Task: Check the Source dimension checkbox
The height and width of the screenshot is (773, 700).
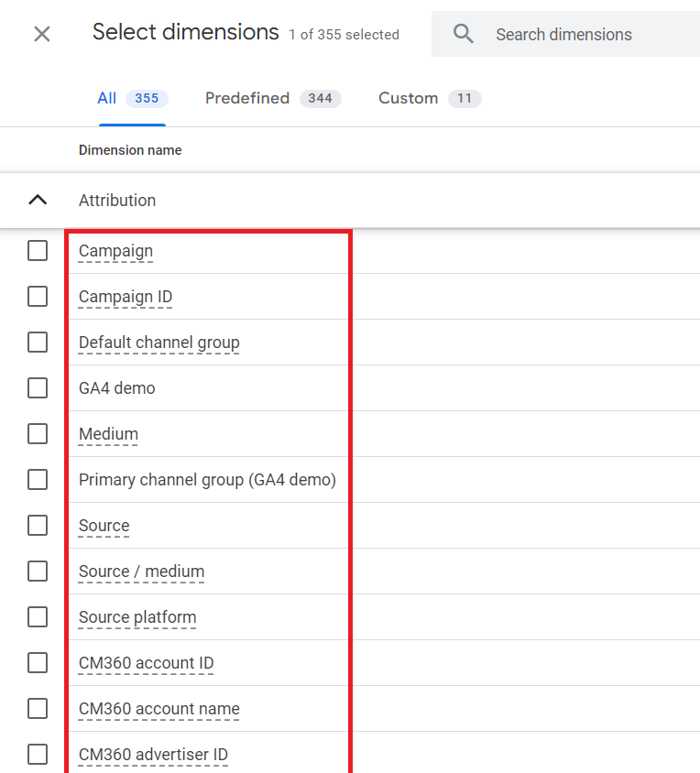Action: (38, 526)
